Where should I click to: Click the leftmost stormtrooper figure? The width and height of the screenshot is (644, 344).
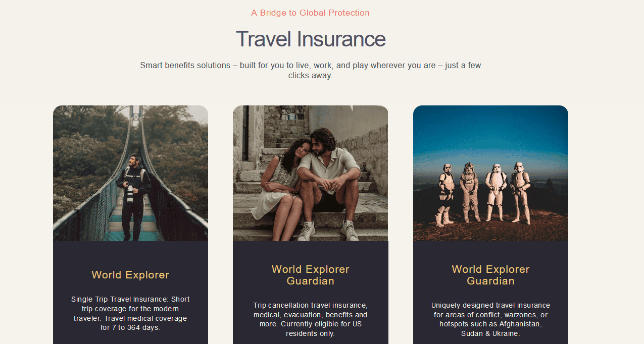(446, 194)
